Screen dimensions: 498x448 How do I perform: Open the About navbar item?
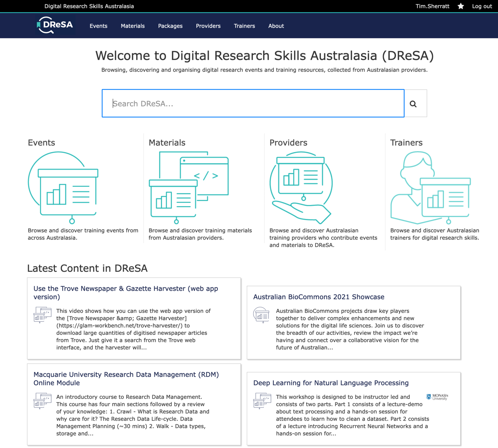click(x=276, y=26)
